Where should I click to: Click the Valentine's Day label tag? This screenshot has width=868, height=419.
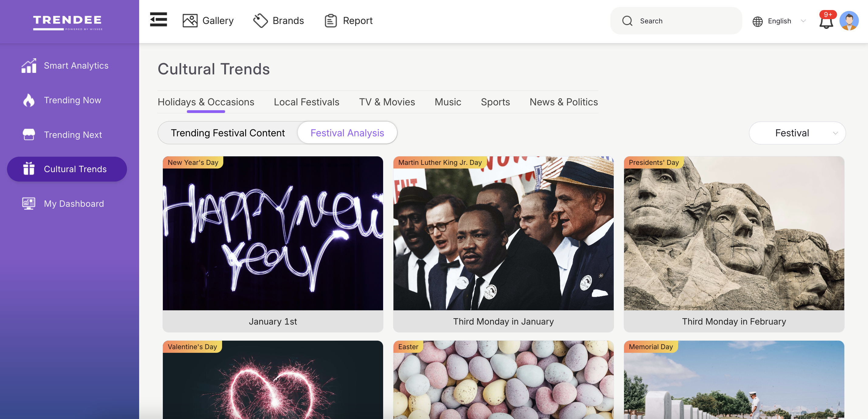192,346
